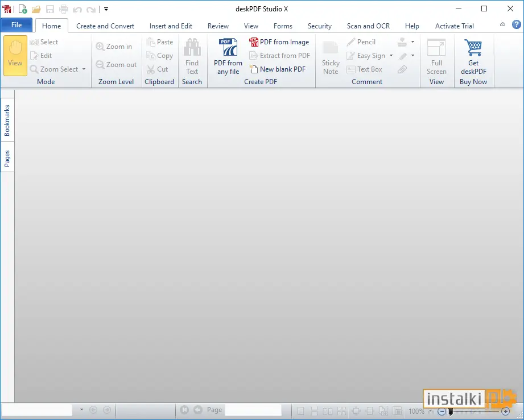The image size is (524, 420).
Task: Click the highlighter tool icon
Action: click(x=402, y=56)
